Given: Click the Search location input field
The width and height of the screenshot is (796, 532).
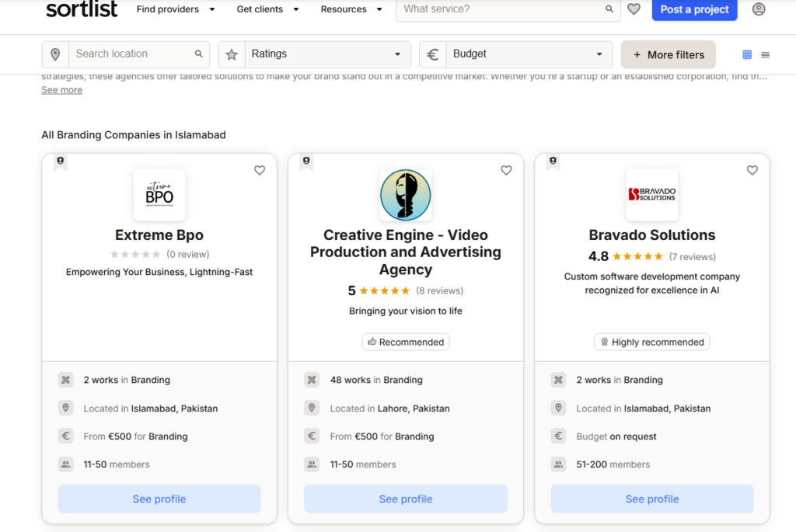Looking at the screenshot, I should click(x=132, y=54).
